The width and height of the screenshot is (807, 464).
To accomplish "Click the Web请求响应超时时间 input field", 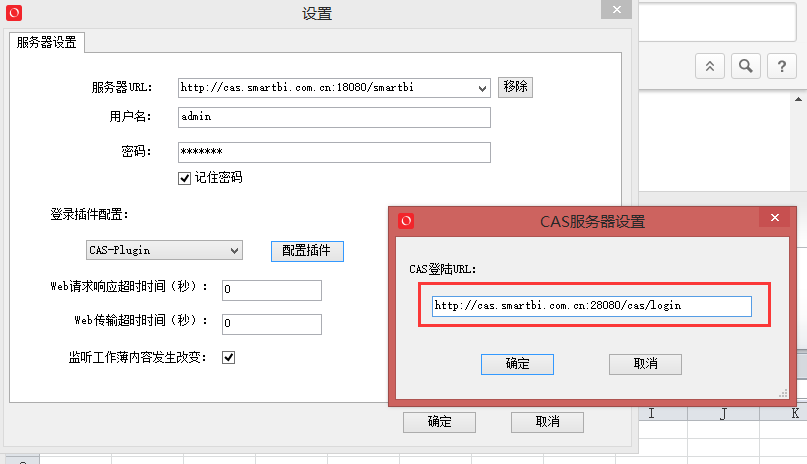I will 272,290.
